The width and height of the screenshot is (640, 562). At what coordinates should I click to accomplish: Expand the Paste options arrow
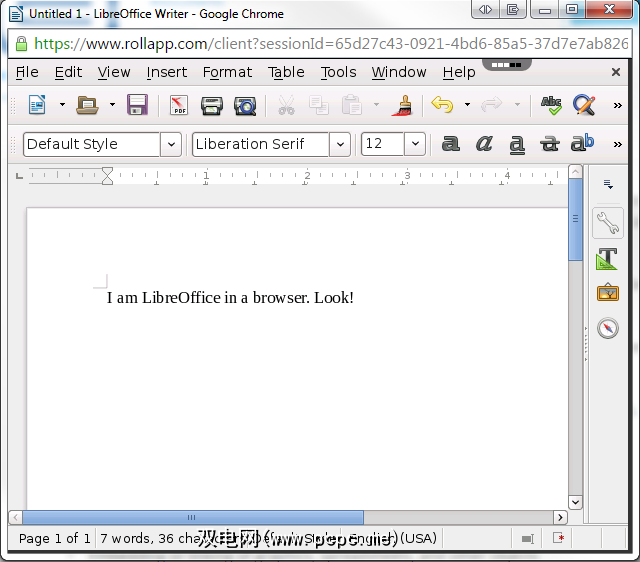pyautogui.click(x=376, y=105)
